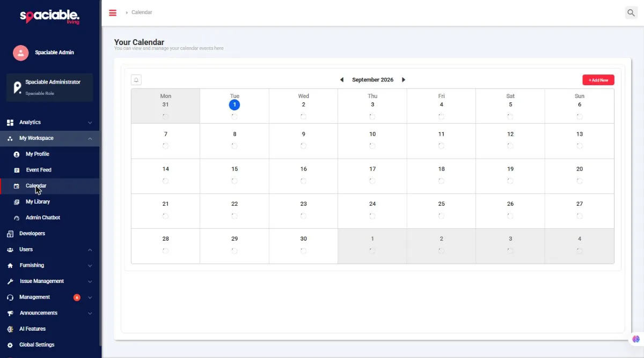Click the Users group icon
Image resolution: width=644 pixels, height=358 pixels.
(x=10, y=250)
